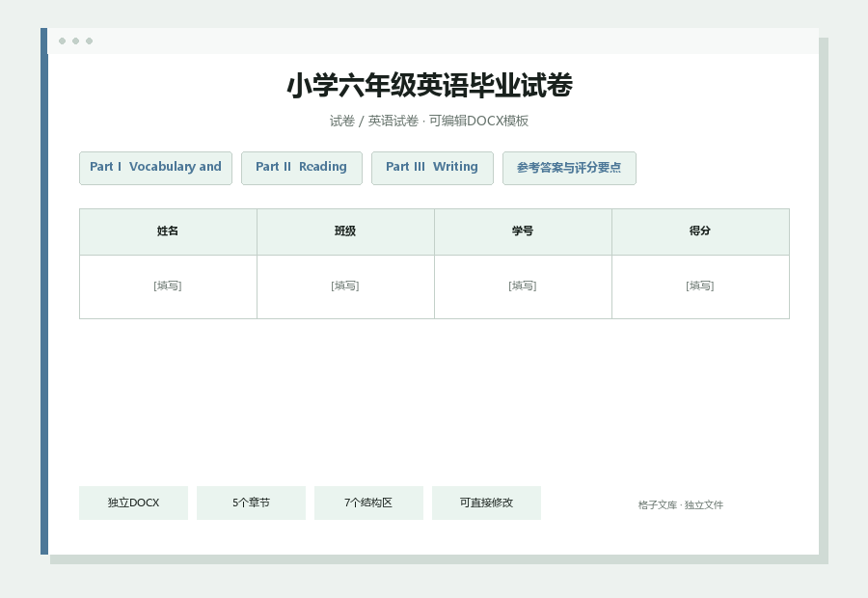Select the 班级 table header cell

[345, 231]
